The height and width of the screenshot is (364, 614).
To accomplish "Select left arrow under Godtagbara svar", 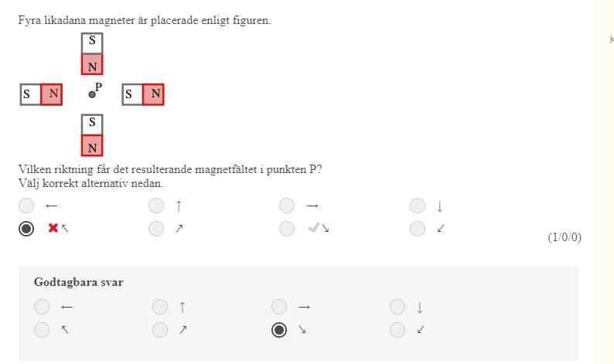I will point(42,307).
